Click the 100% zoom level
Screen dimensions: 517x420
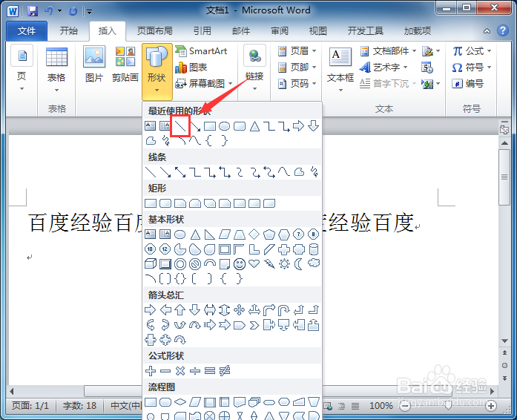(x=381, y=405)
